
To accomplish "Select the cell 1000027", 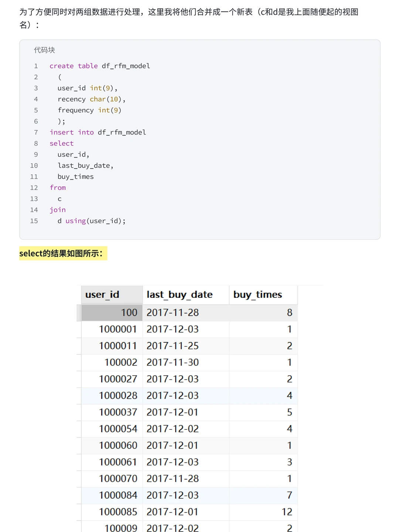I will pos(112,379).
